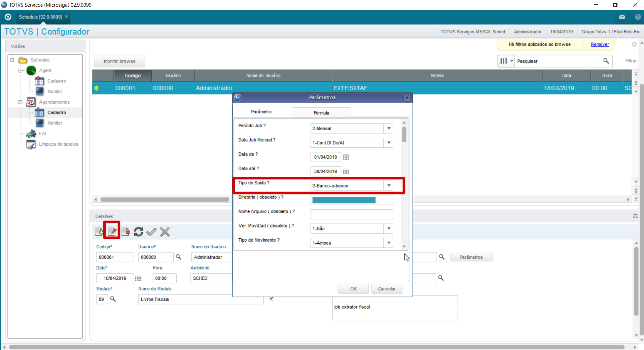The width and height of the screenshot is (644, 350).
Task: Open the help question mark icon
Action: (638, 17)
